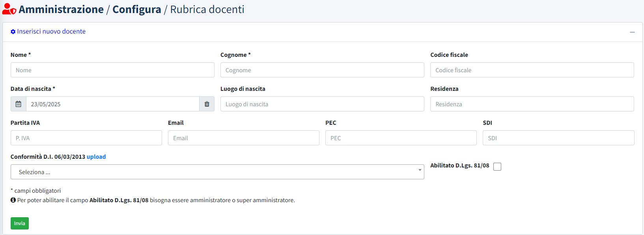The image size is (644, 235).
Task: Focus the PEC input field
Action: coord(401,138)
